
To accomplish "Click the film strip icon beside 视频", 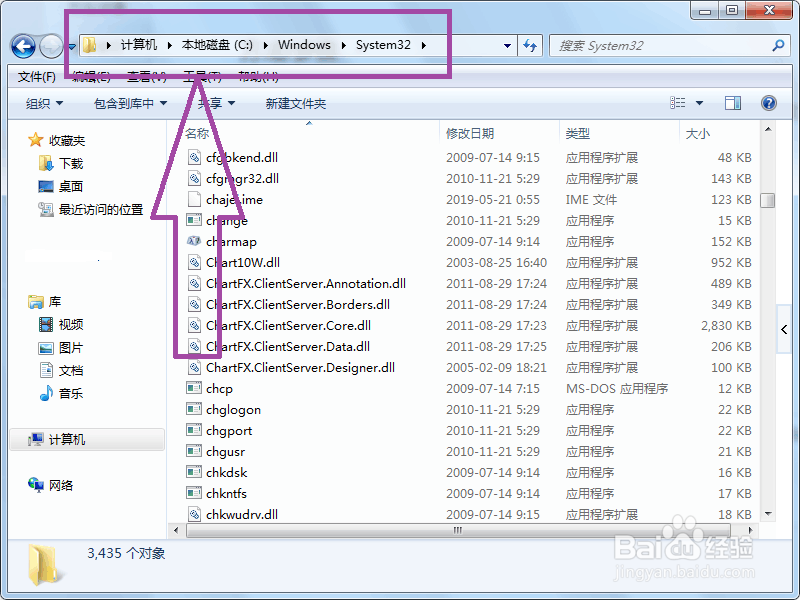I will 46,324.
